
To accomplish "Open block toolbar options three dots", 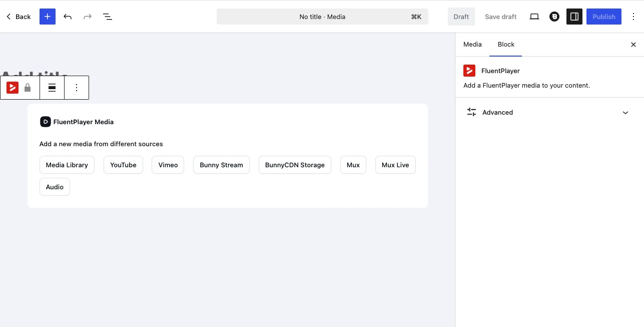I will pyautogui.click(x=77, y=88).
